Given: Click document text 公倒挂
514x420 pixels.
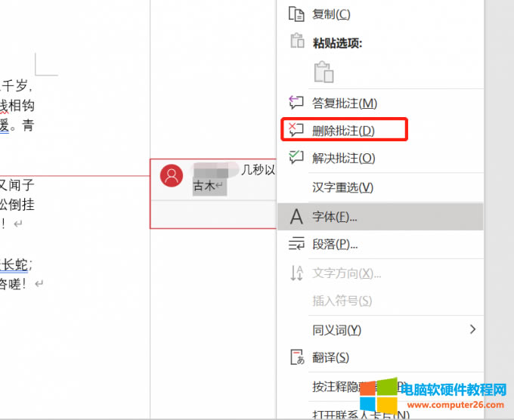Looking at the screenshot, I should pyautogui.click(x=17, y=205).
